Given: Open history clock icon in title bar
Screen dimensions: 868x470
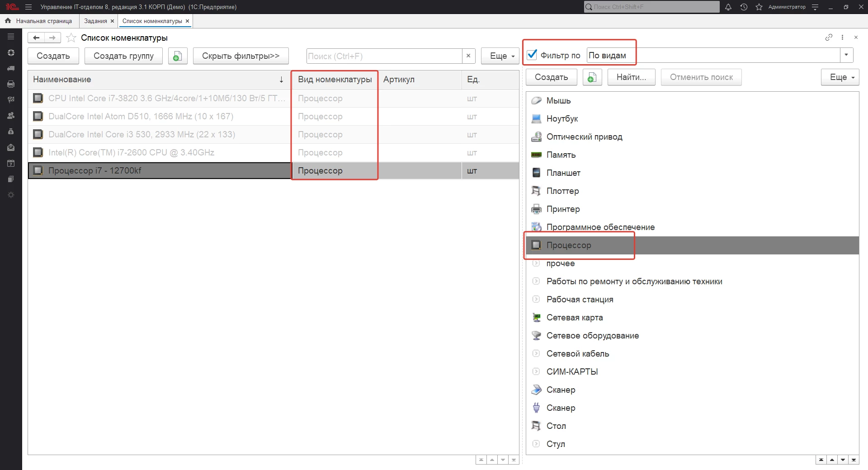Looking at the screenshot, I should (x=744, y=7).
